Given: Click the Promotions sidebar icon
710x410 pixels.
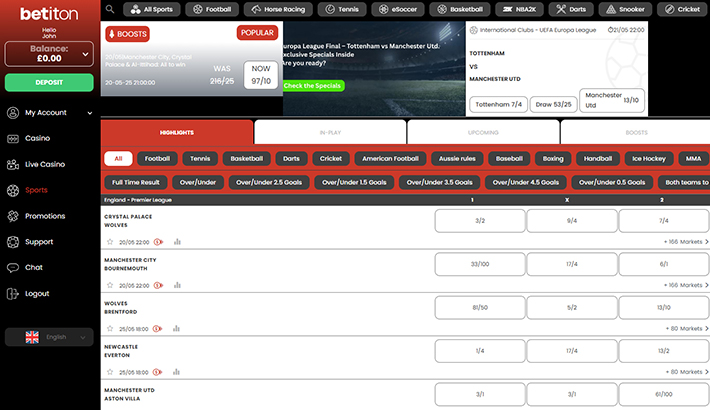Looking at the screenshot, I should click(13, 216).
